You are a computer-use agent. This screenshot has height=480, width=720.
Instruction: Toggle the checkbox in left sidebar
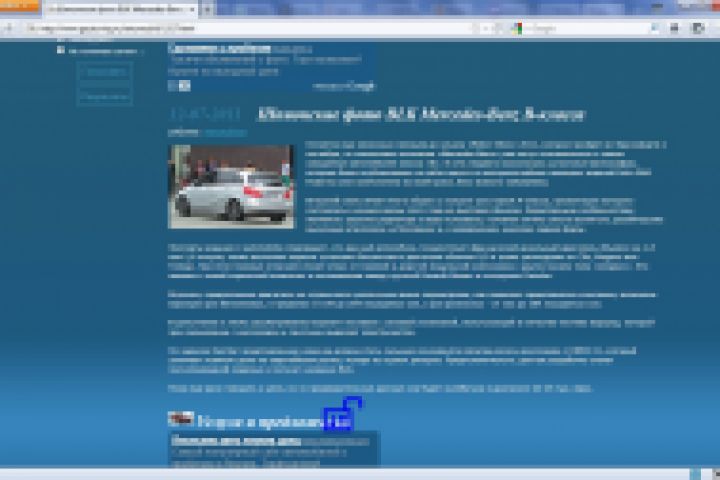pos(61,50)
